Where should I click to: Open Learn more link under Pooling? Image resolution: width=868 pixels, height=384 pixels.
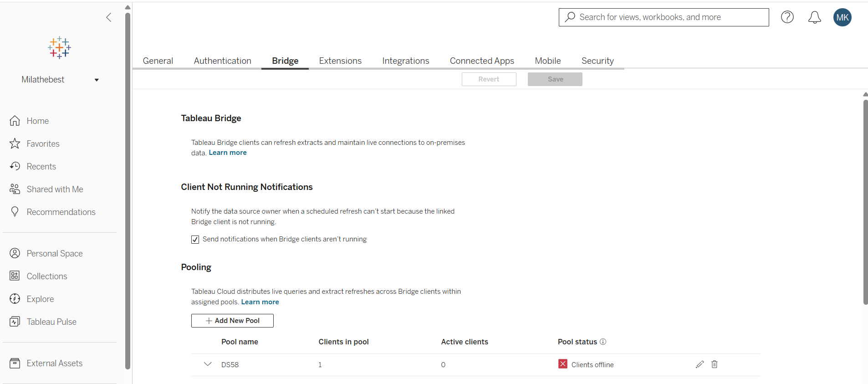tap(260, 302)
